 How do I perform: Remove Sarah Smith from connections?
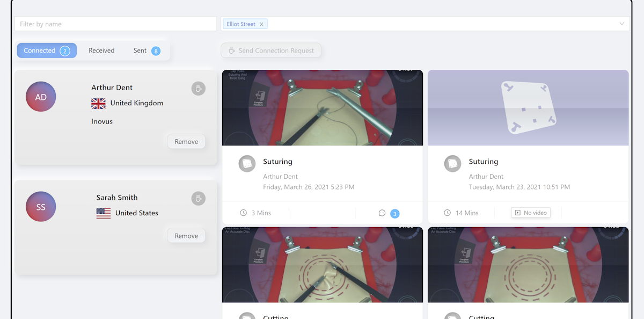click(x=186, y=236)
